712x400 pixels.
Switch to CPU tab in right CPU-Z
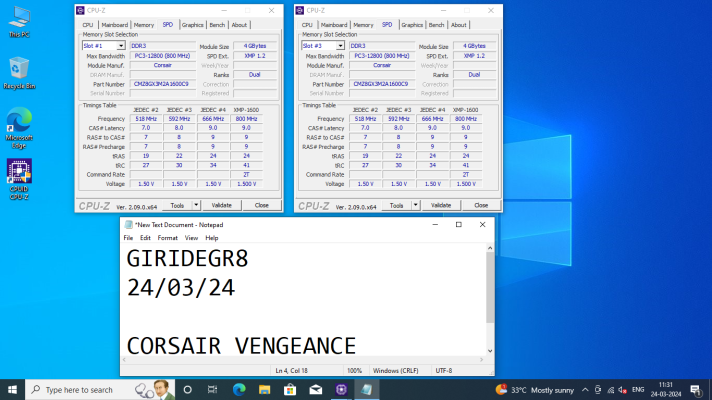coord(307,25)
